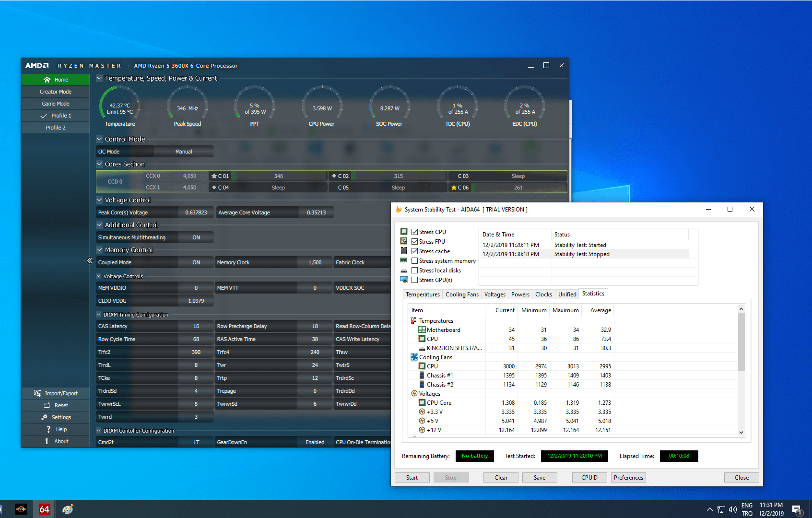
Task: Collapse the Additional Control section
Action: tap(99, 225)
